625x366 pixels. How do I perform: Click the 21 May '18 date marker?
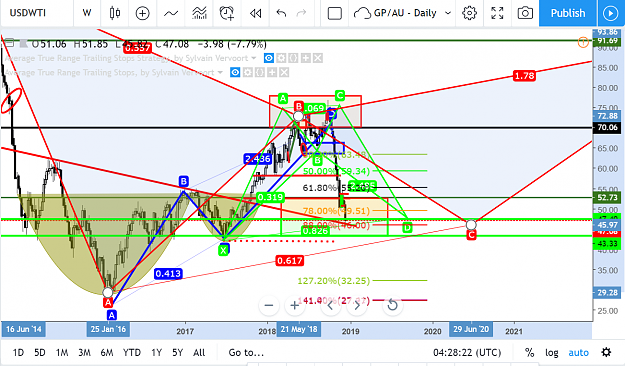point(299,329)
